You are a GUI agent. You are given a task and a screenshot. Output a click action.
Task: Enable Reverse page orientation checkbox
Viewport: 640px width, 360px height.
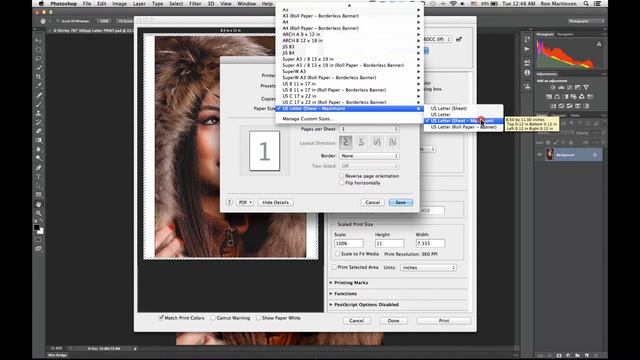pos(342,176)
